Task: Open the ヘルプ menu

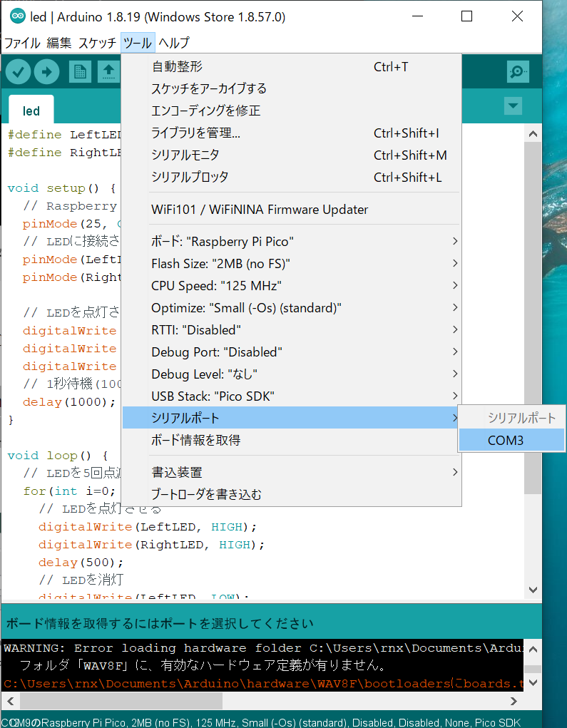Action: 174,43
